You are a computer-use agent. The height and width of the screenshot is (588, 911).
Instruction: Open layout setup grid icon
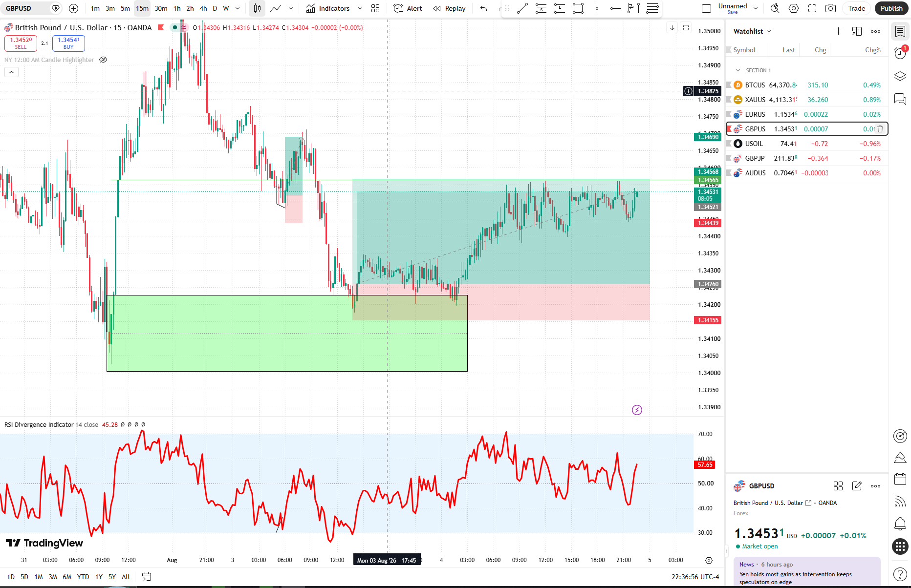(375, 8)
